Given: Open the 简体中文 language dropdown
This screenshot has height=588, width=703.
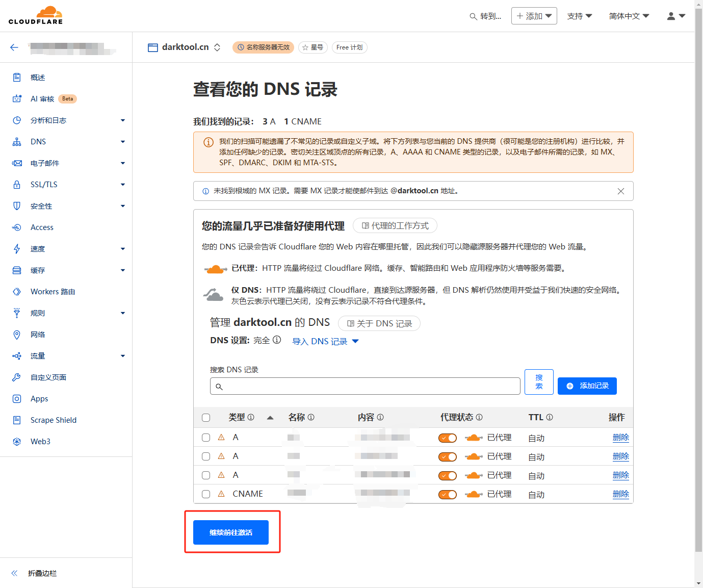Looking at the screenshot, I should pyautogui.click(x=629, y=16).
